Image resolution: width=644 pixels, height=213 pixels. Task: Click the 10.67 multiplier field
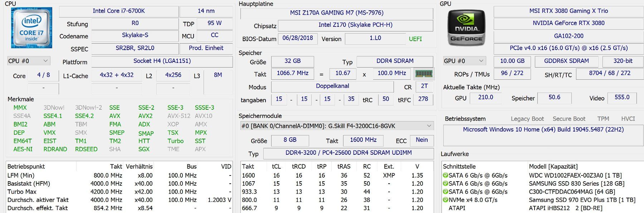343,74
